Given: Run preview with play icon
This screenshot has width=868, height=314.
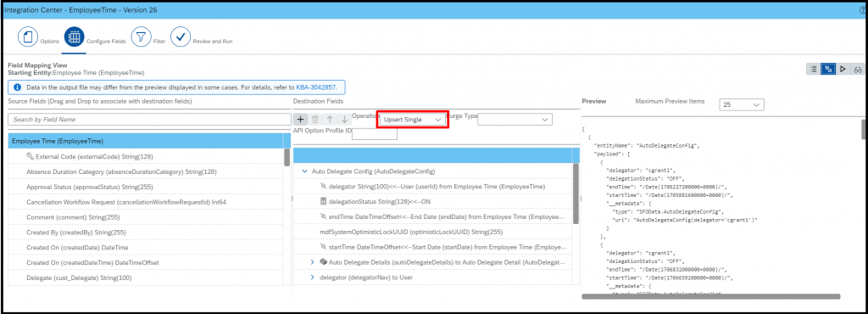Looking at the screenshot, I should pos(843,70).
